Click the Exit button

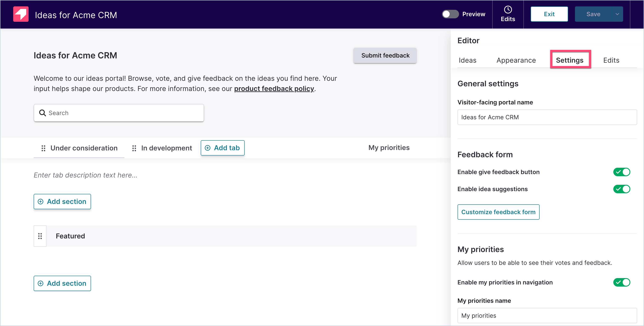click(549, 14)
